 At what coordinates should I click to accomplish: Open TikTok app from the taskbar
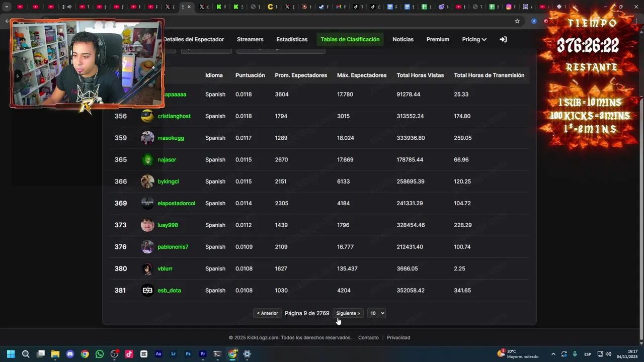129,354
